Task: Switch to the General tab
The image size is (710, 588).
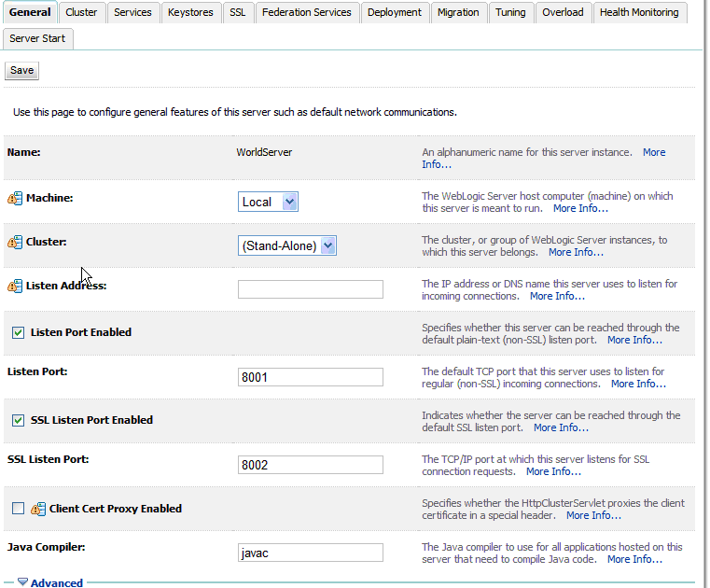Action: coord(30,12)
